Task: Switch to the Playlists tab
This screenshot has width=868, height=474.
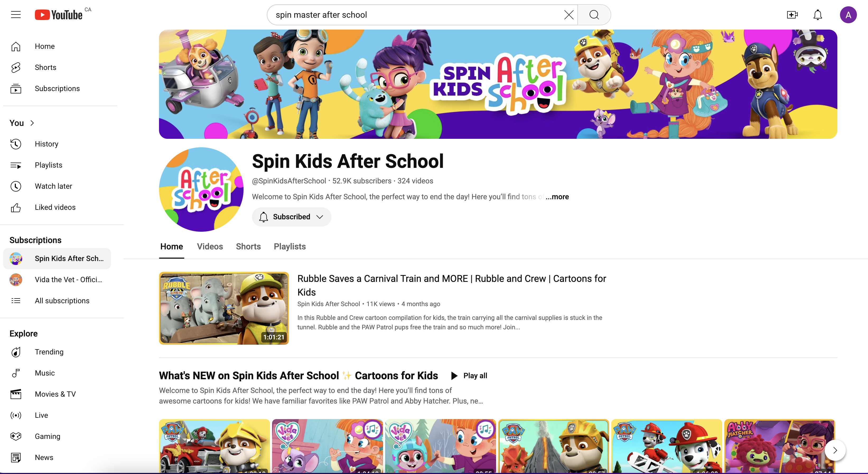Action: (x=290, y=247)
